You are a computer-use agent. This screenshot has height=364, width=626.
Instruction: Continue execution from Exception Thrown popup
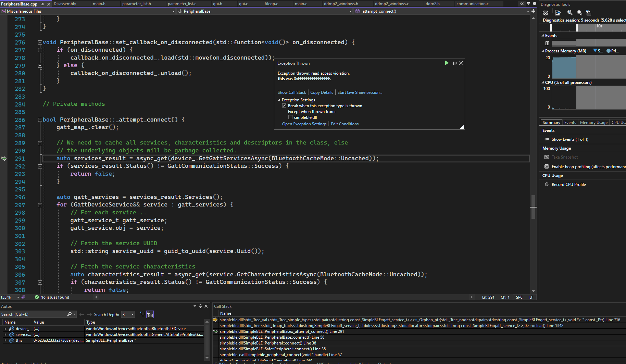(447, 63)
